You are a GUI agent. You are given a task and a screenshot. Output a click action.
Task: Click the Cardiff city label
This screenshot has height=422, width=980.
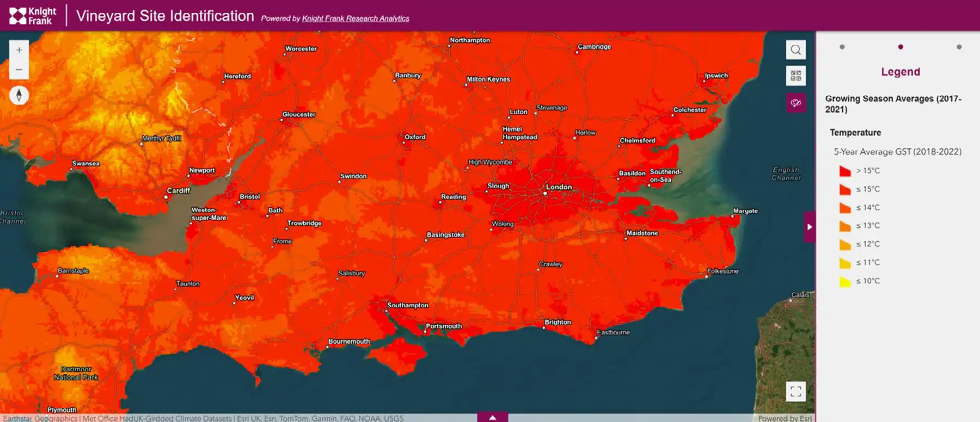tap(179, 191)
